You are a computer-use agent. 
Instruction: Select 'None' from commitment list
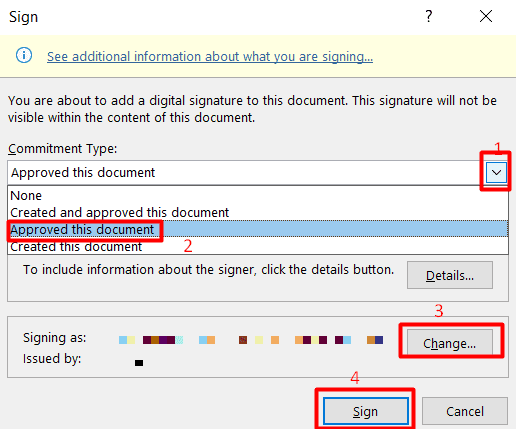click(x=258, y=195)
